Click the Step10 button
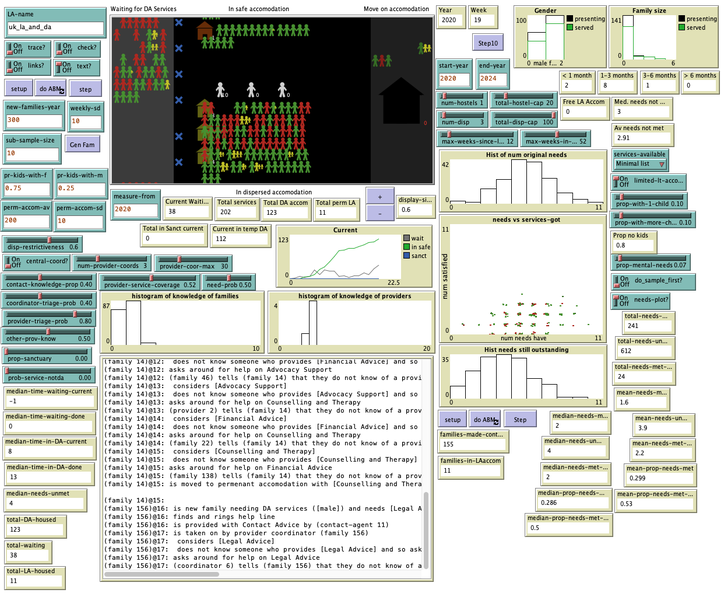This screenshot has width=724, height=600. coord(488,43)
